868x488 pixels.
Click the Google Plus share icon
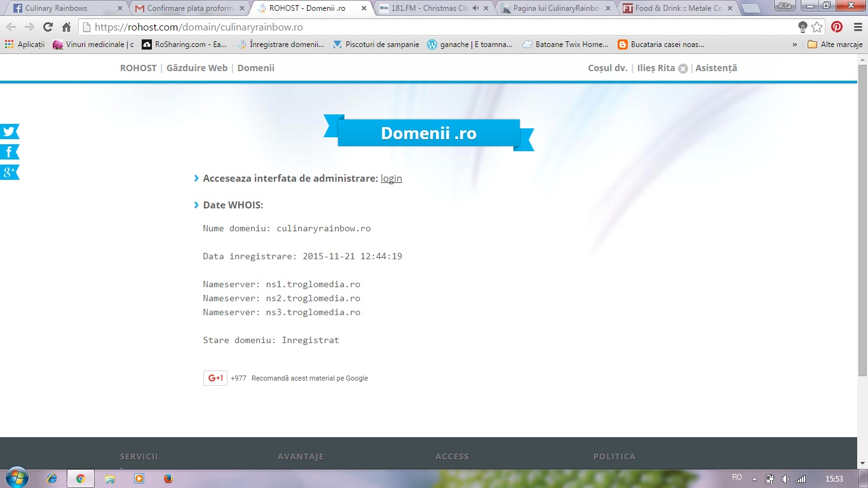tap(9, 172)
